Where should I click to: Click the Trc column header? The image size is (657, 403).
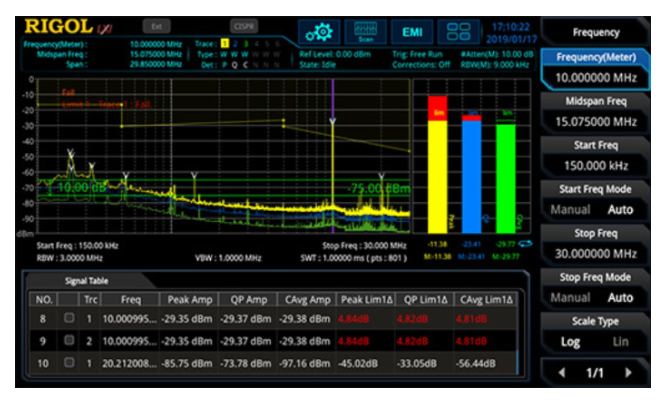[x=90, y=300]
